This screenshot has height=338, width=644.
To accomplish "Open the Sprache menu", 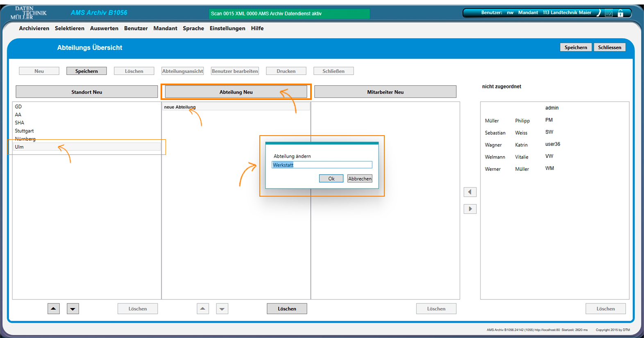I will tap(193, 28).
